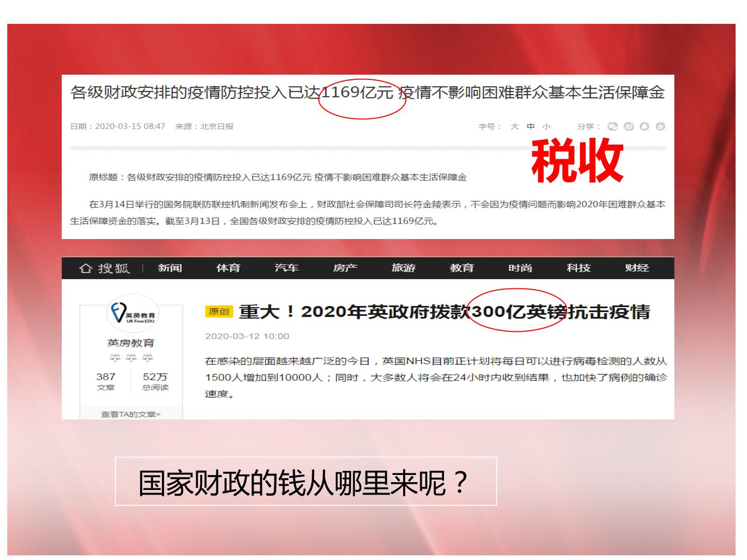Set font size to 中
The height and width of the screenshot is (560, 747).
(x=531, y=127)
